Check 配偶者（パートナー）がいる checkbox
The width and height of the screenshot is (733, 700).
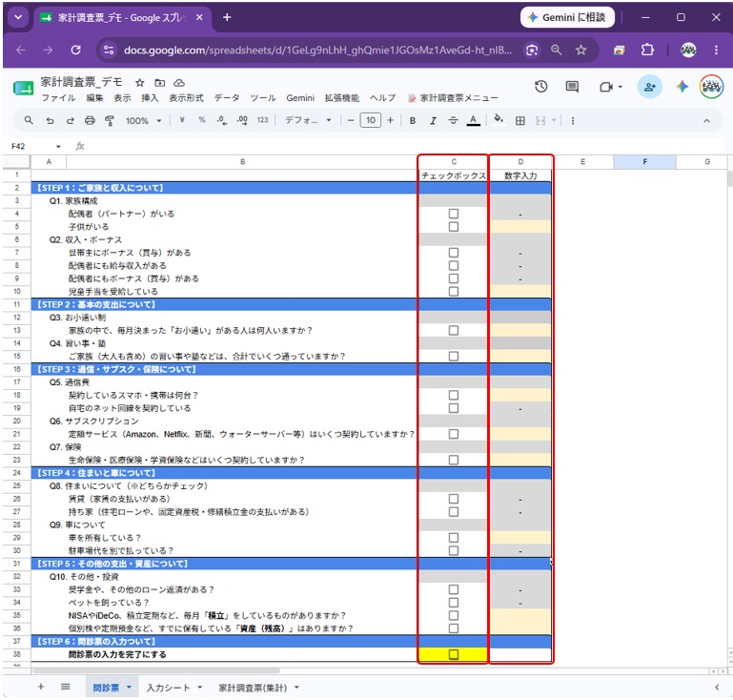454,214
